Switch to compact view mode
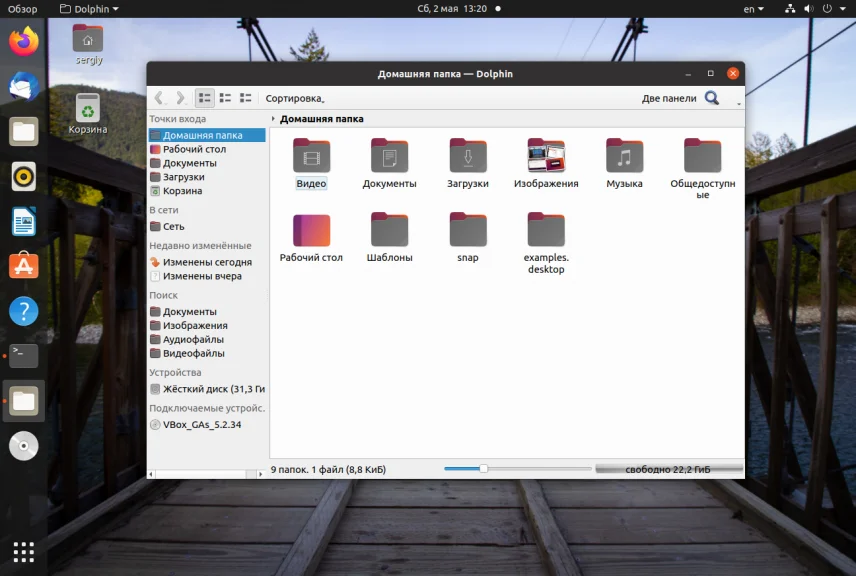 tap(225, 98)
